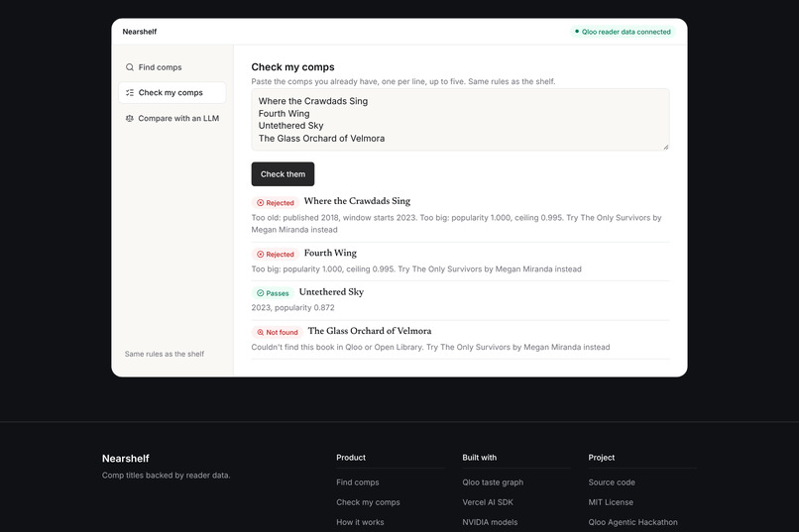Click the Qloo reader data connected badge
The image size is (799, 532).
[x=623, y=32]
